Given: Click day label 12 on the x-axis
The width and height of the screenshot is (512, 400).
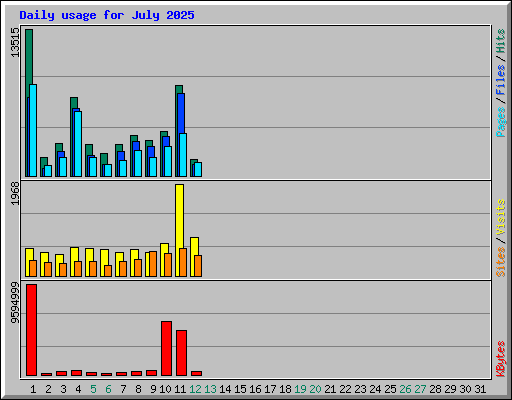Looking at the screenshot, I should tap(195, 389).
